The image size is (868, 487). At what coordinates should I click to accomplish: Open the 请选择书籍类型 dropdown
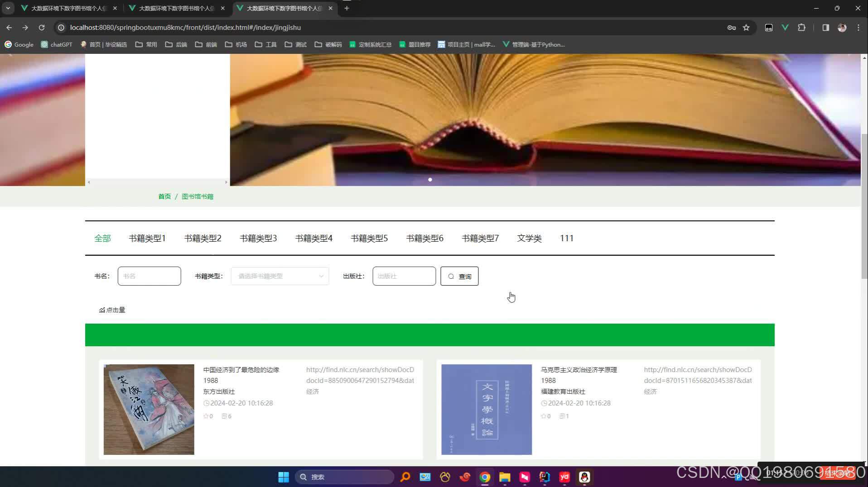point(280,276)
